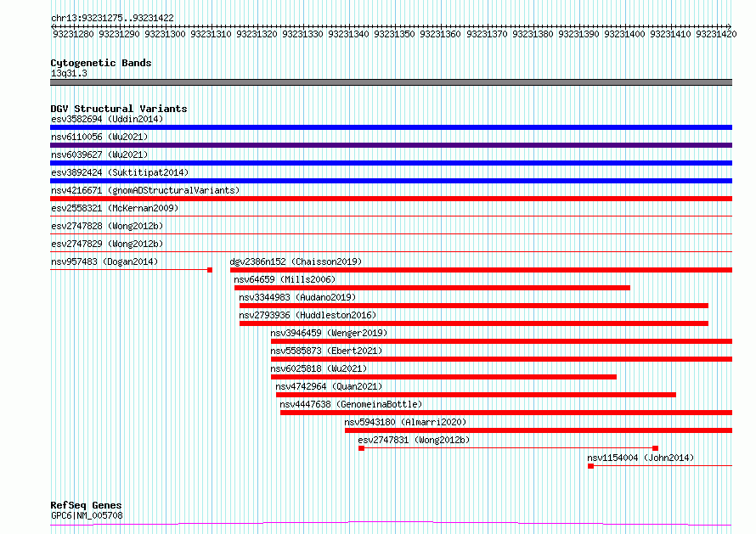
Task: Click the esv2747831 right endpoint square
Action: pyautogui.click(x=655, y=448)
